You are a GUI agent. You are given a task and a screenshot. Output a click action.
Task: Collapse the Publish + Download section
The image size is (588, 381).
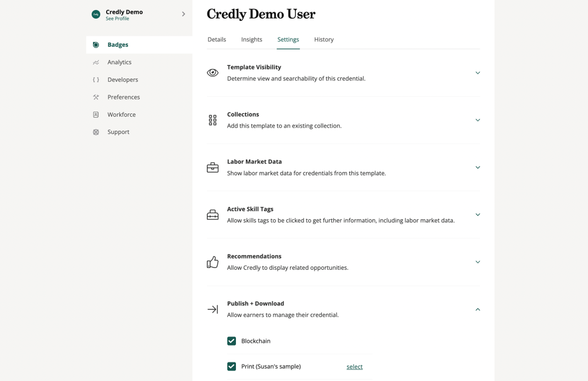coord(477,309)
